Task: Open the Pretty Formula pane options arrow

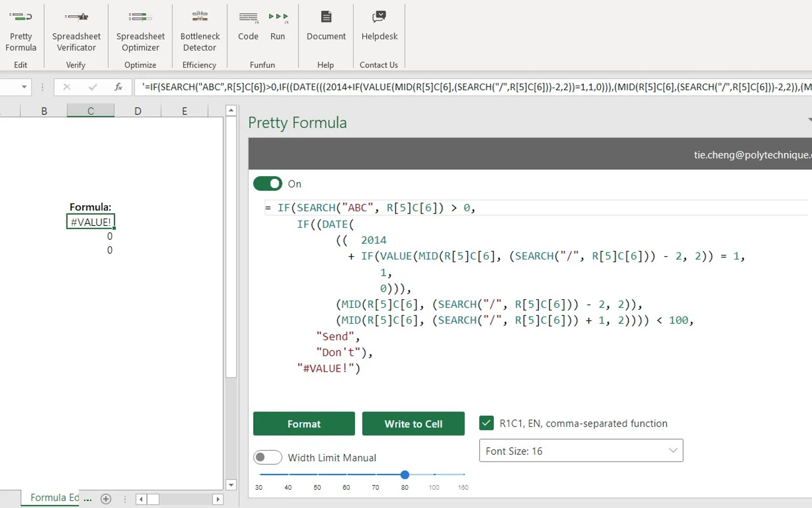Action: tap(809, 120)
